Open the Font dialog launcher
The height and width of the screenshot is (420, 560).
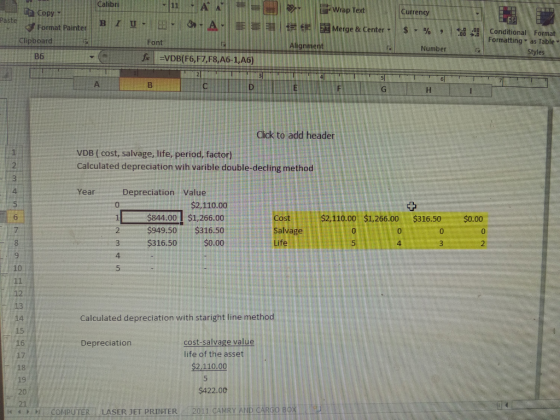223,44
